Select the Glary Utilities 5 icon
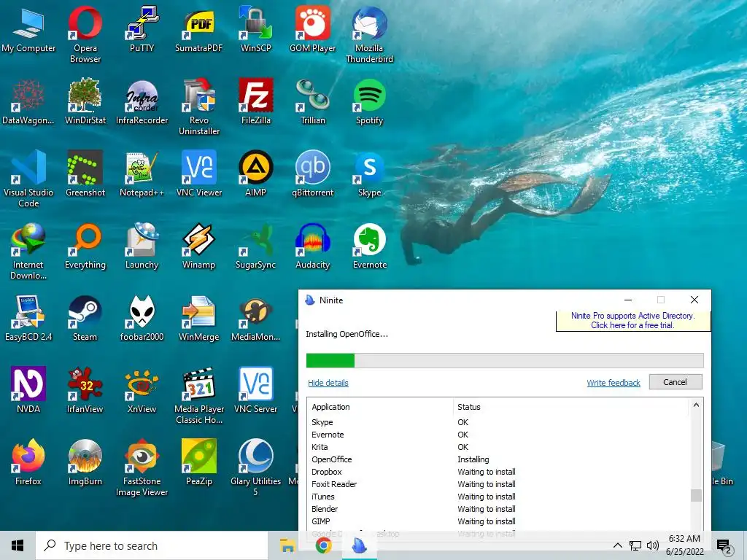747x560 pixels. (x=256, y=467)
